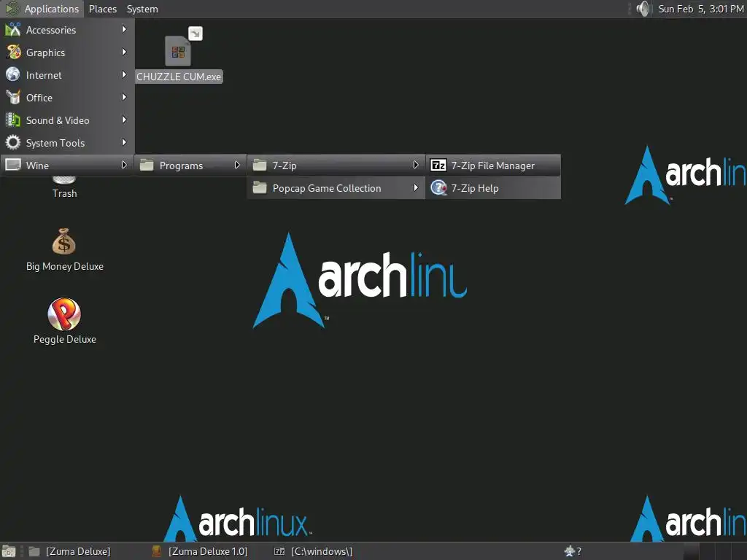Click the Programs folder icon

(147, 166)
